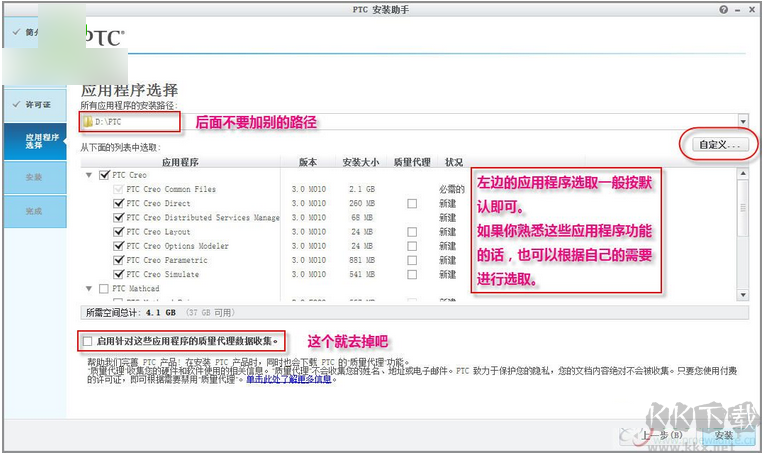Collapse the PTC Mathcad tree group
This screenshot has width=762, height=454.
click(90, 288)
